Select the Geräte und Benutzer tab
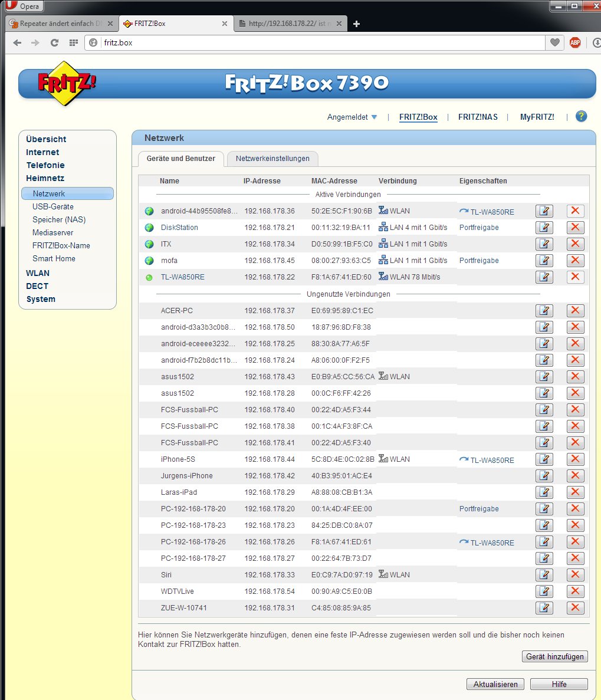Image resolution: width=601 pixels, height=700 pixels. pyautogui.click(x=181, y=159)
